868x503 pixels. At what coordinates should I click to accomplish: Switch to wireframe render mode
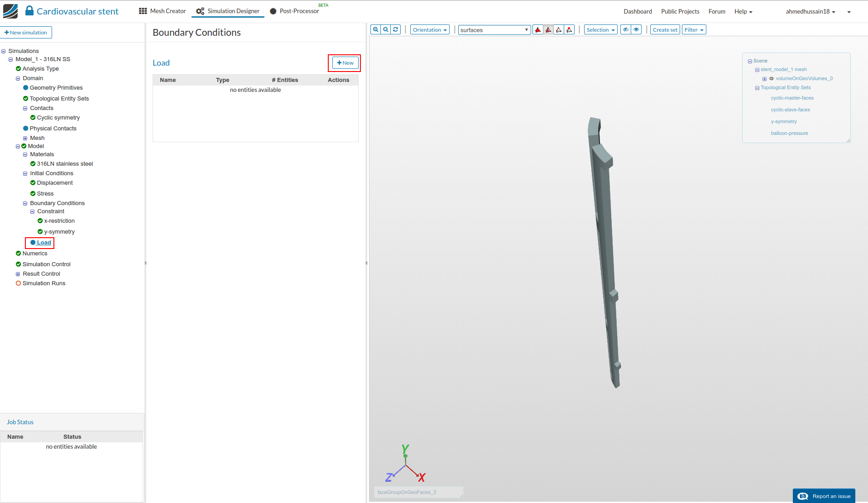559,30
